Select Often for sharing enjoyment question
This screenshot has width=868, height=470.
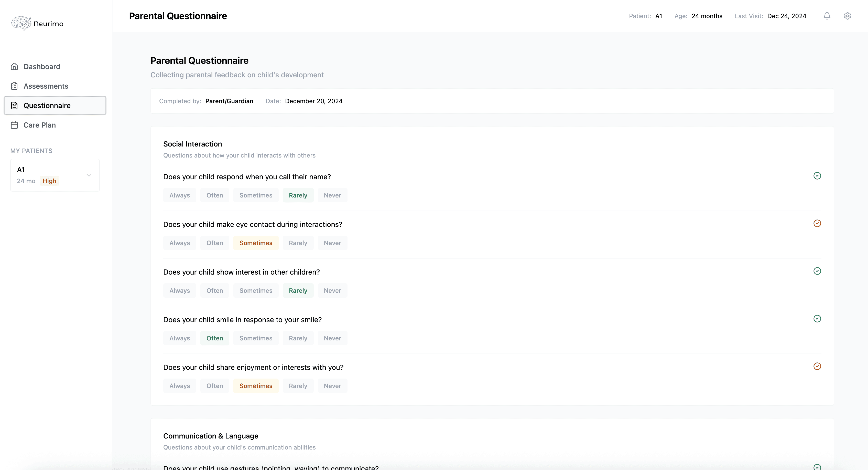pos(215,386)
